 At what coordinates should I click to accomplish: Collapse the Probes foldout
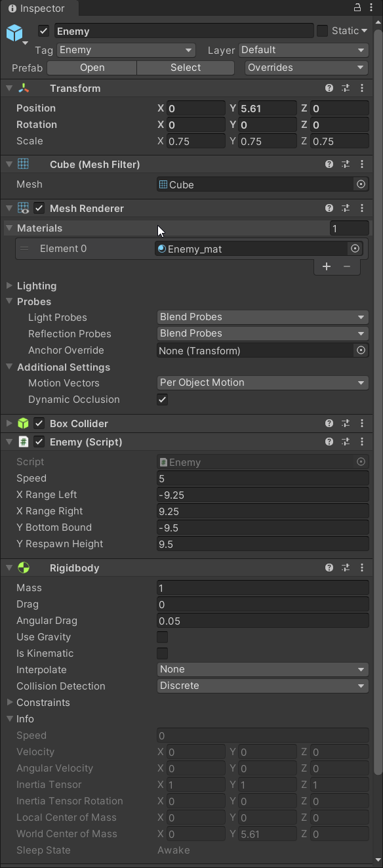point(9,302)
